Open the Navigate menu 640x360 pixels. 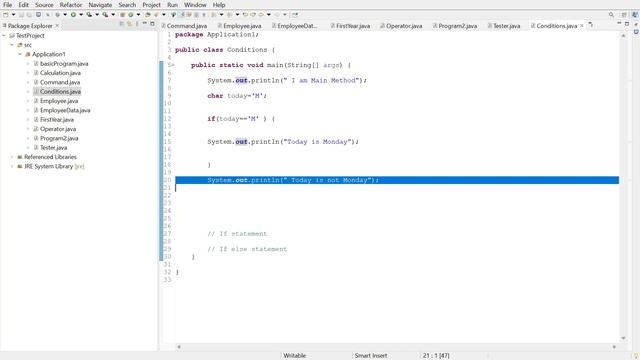100,5
